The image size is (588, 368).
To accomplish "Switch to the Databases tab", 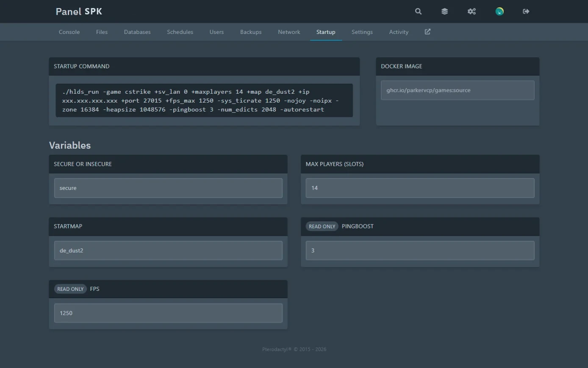I will click(x=137, y=32).
